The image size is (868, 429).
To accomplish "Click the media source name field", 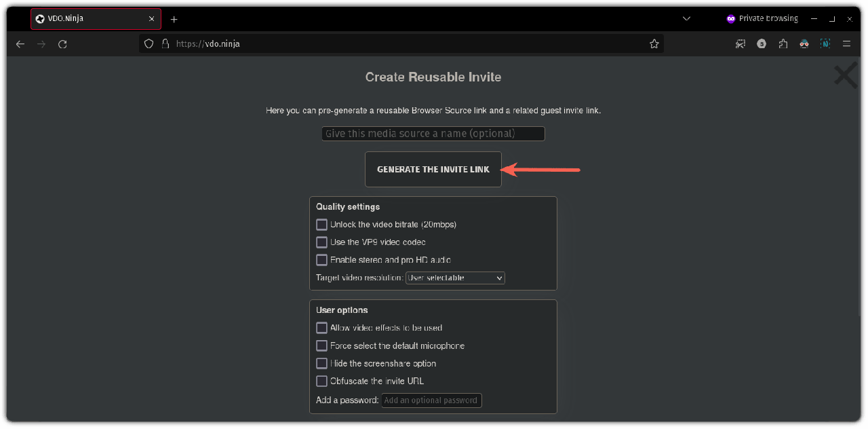I will (433, 134).
